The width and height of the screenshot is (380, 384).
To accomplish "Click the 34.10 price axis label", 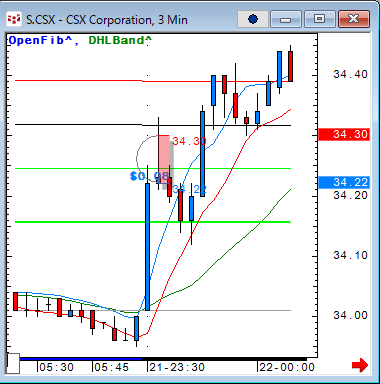I will [x=350, y=256].
